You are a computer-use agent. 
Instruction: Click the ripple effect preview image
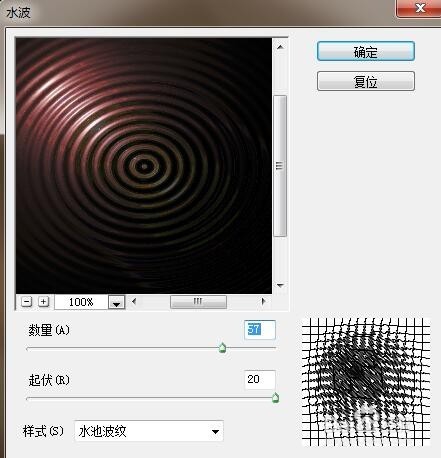[144, 166]
